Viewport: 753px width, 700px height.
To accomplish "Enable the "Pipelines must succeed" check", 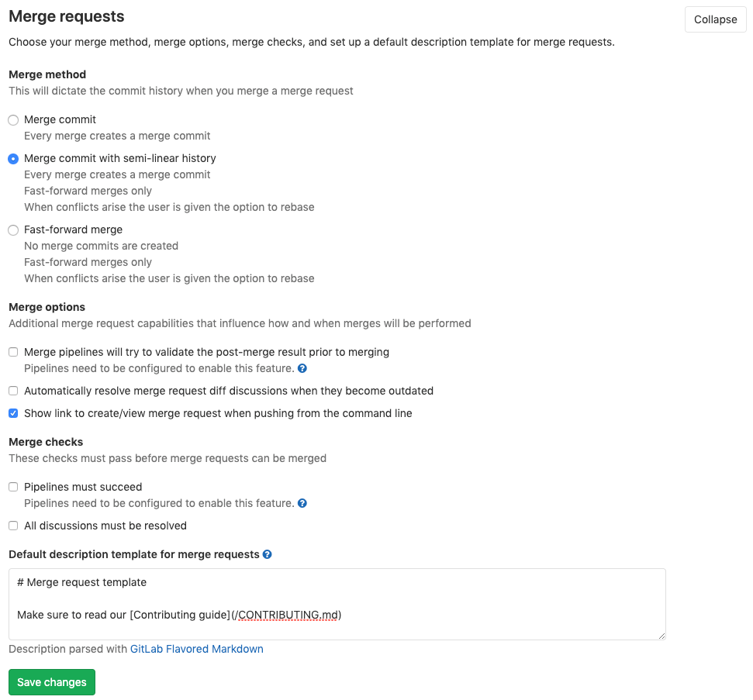I will [x=12, y=487].
